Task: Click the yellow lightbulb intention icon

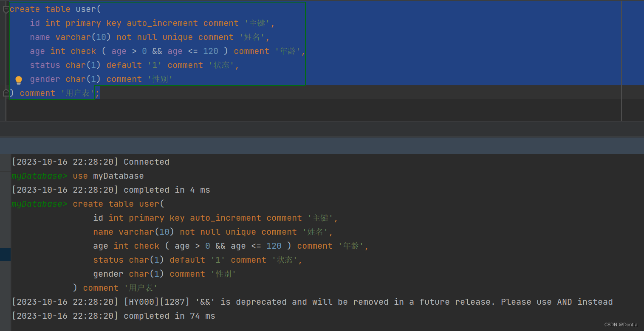Action: point(19,80)
